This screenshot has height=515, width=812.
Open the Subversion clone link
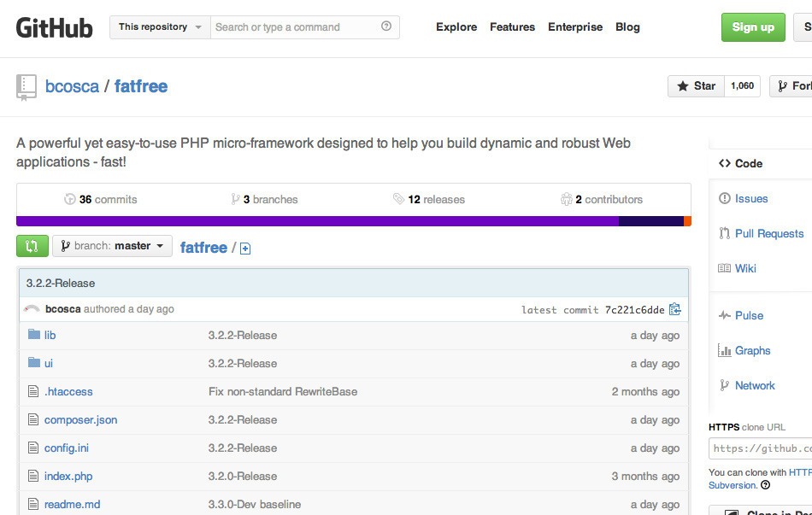[x=733, y=485]
